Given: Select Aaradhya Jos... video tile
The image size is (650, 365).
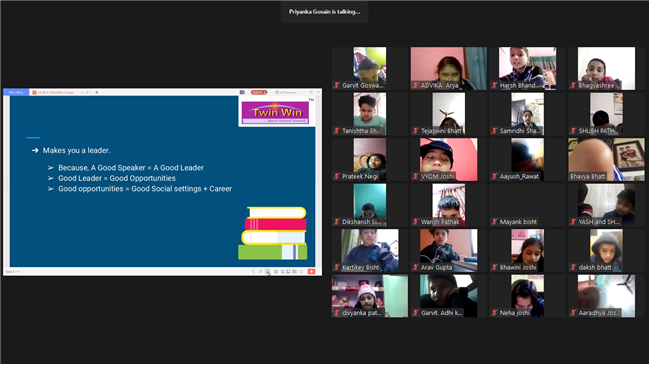Looking at the screenshot, I should (x=606, y=297).
